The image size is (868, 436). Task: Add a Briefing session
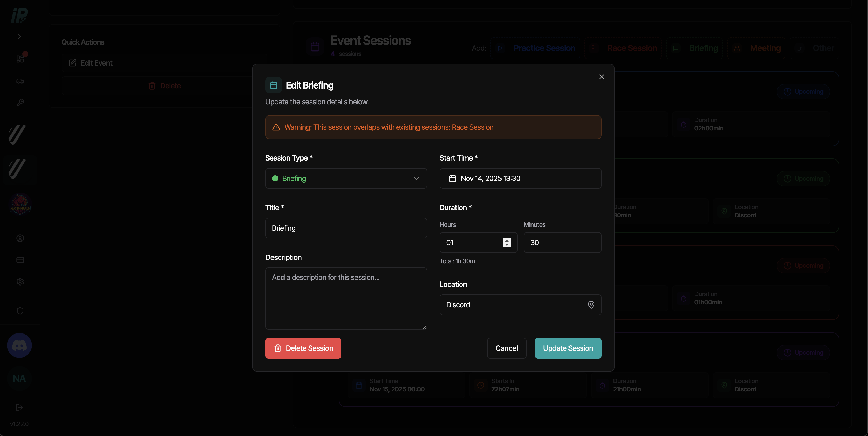[694, 48]
